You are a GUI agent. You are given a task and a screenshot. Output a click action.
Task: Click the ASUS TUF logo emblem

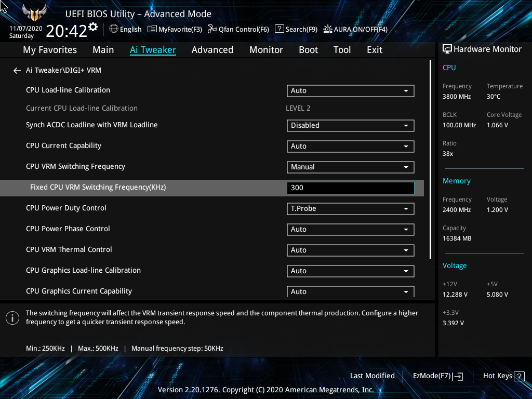point(34,13)
